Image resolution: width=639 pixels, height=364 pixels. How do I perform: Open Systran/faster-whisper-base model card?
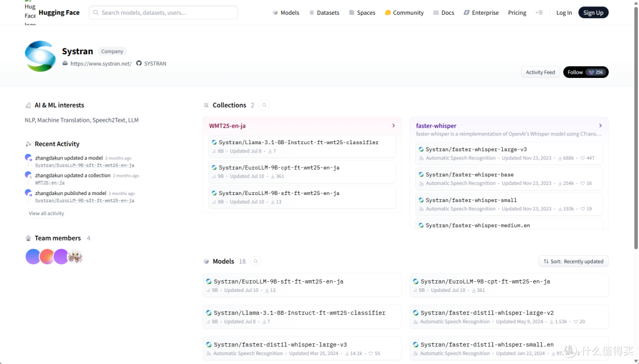(x=509, y=178)
